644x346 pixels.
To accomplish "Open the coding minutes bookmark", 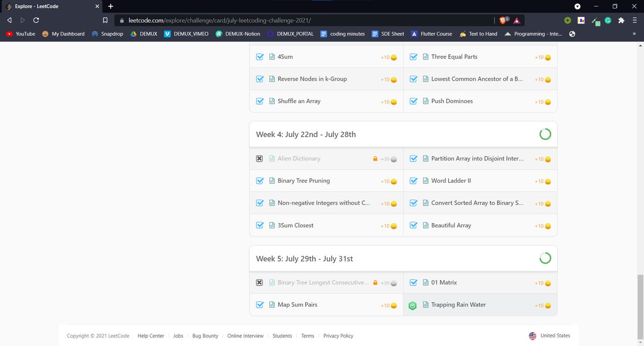I will pyautogui.click(x=342, y=34).
